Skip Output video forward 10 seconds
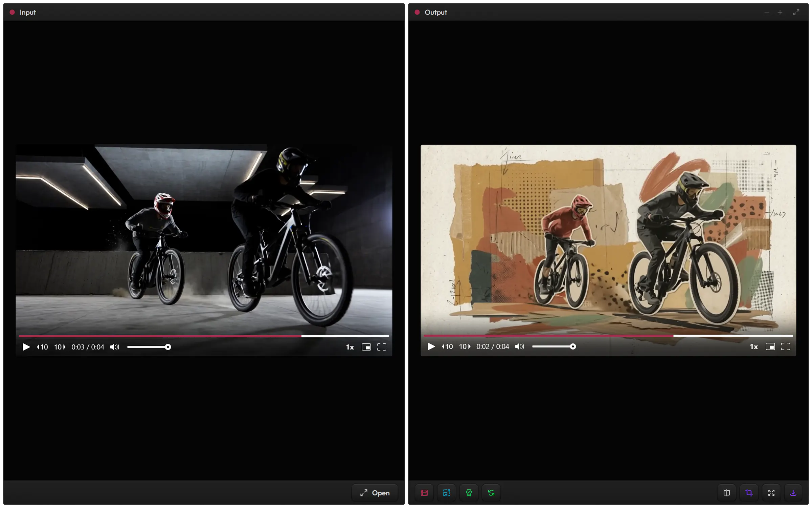Image resolution: width=812 pixels, height=508 pixels. pos(465,347)
